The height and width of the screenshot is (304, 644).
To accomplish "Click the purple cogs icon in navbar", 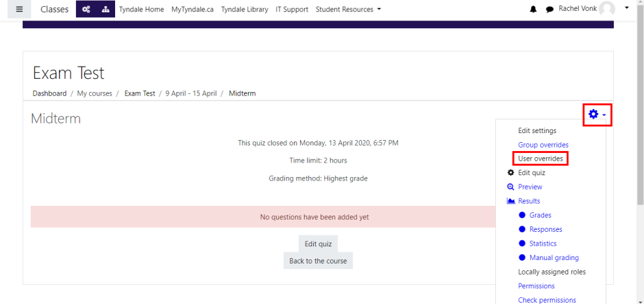I will [86, 10].
